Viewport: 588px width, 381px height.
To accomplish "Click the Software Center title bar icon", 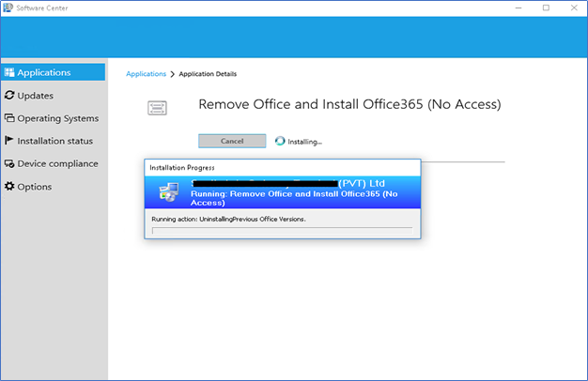I will [8, 8].
